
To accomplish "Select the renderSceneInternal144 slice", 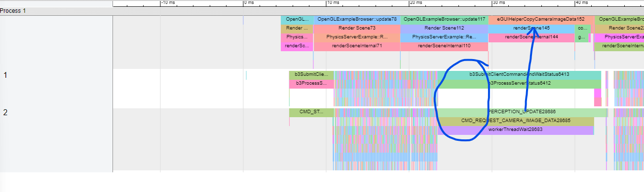I will pos(531,37).
